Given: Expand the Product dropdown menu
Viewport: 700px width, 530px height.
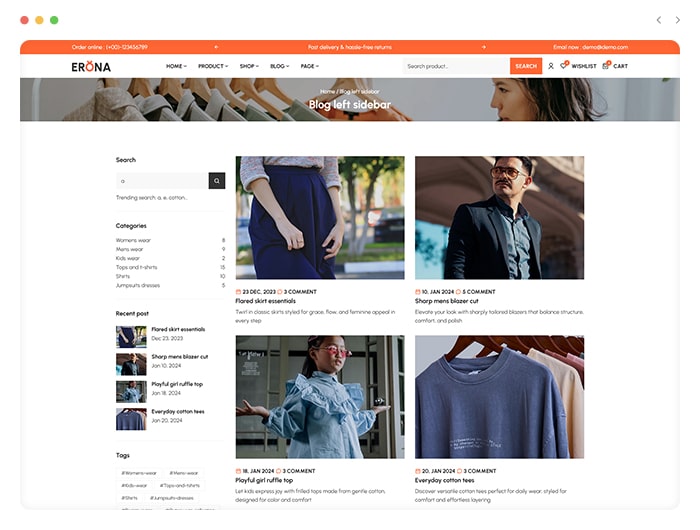Looking at the screenshot, I should pos(212,66).
